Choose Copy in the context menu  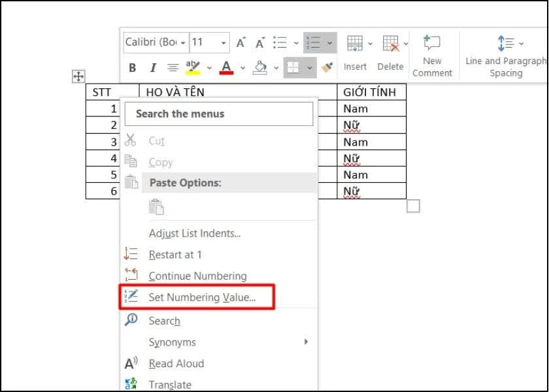[x=218, y=162]
